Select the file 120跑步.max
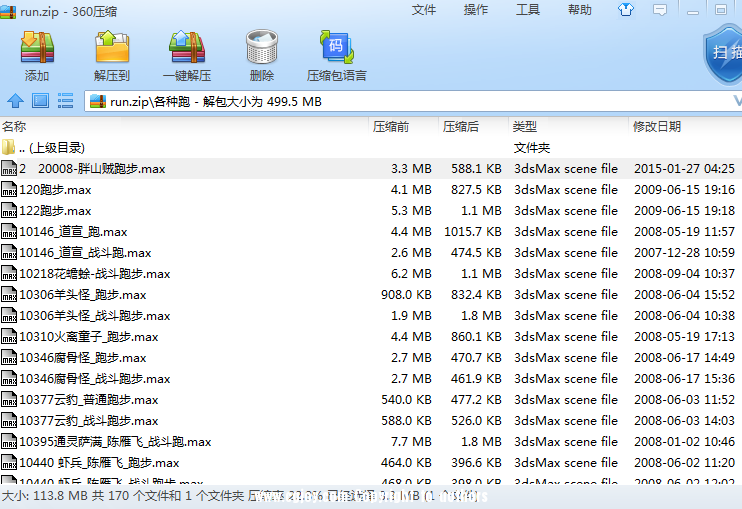 tap(55, 190)
